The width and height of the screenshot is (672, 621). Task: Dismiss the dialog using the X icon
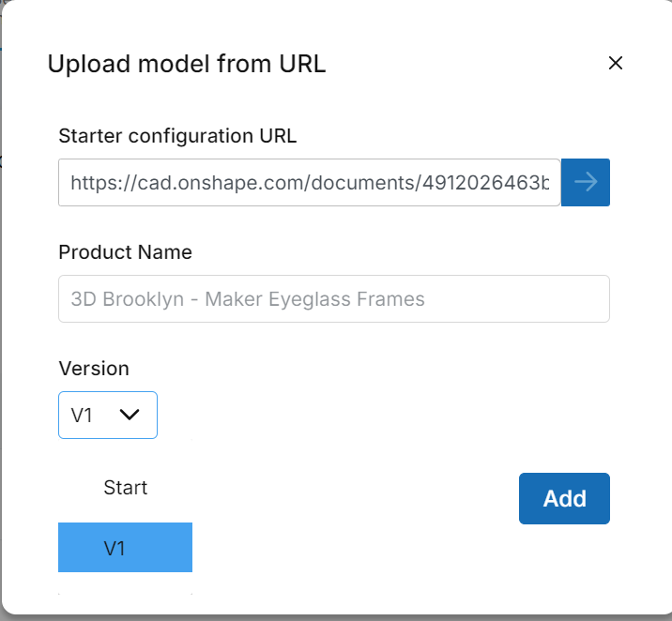616,64
